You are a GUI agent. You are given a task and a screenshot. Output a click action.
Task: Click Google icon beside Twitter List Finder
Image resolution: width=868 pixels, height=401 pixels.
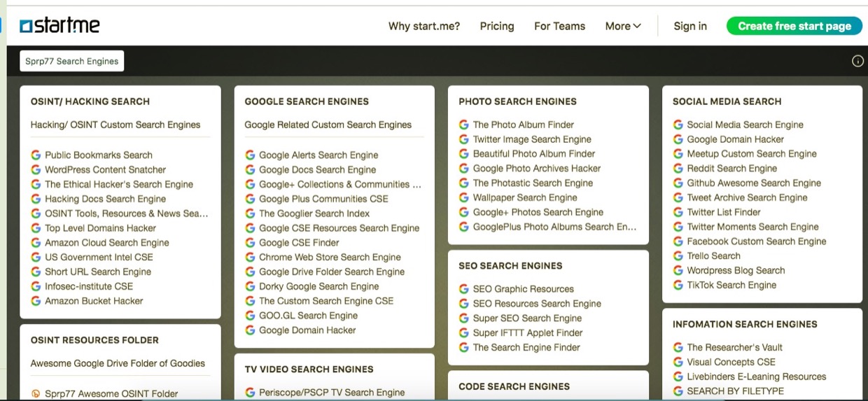(678, 212)
